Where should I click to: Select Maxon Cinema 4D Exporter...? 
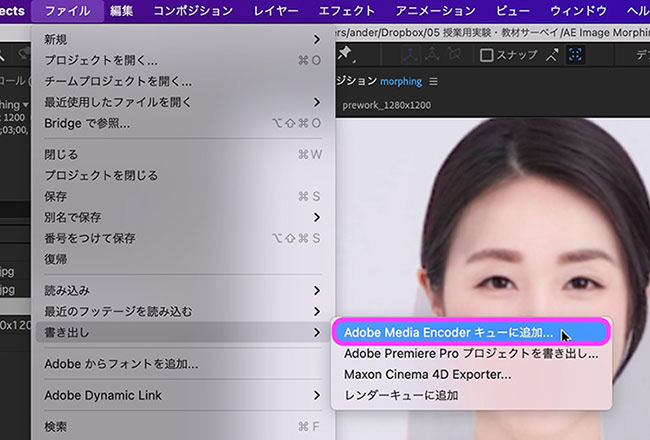coord(471,374)
